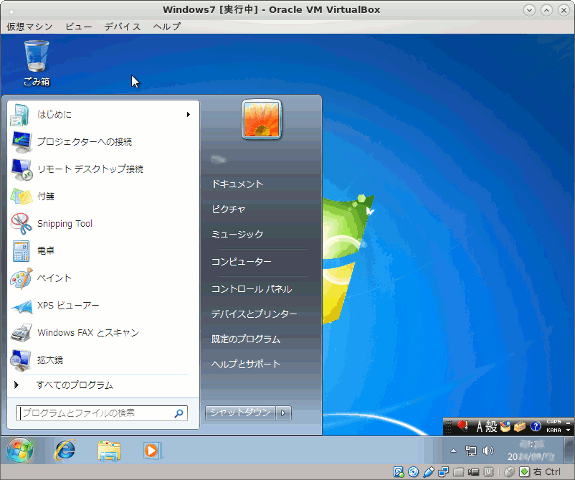The image size is (575, 480).
Task: Expand はじめに submenu arrow
Action: click(x=188, y=114)
